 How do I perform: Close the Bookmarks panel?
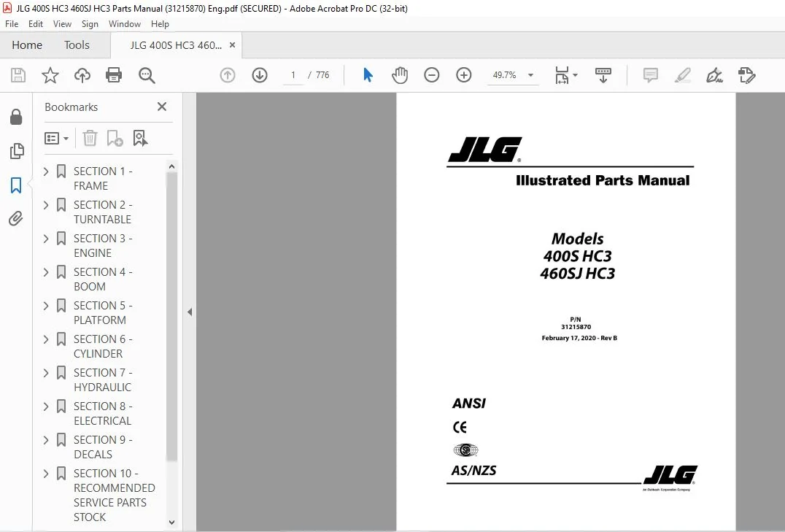[162, 107]
